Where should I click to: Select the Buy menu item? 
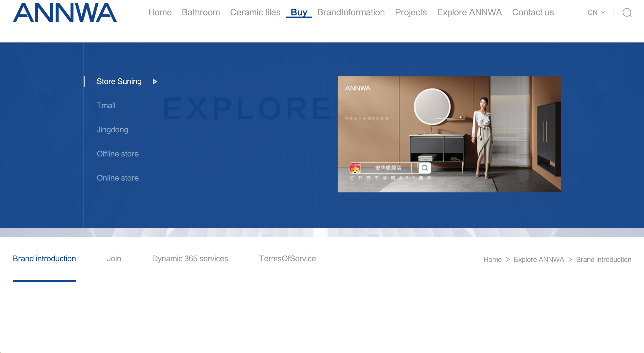299,12
